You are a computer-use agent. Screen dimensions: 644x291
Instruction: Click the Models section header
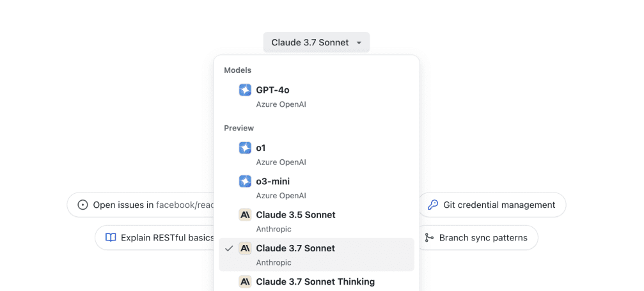237,70
